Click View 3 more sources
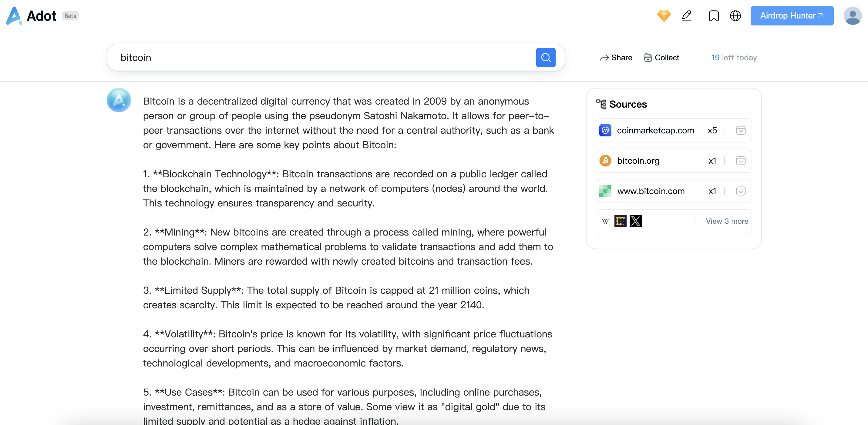The width and height of the screenshot is (868, 425). click(727, 221)
